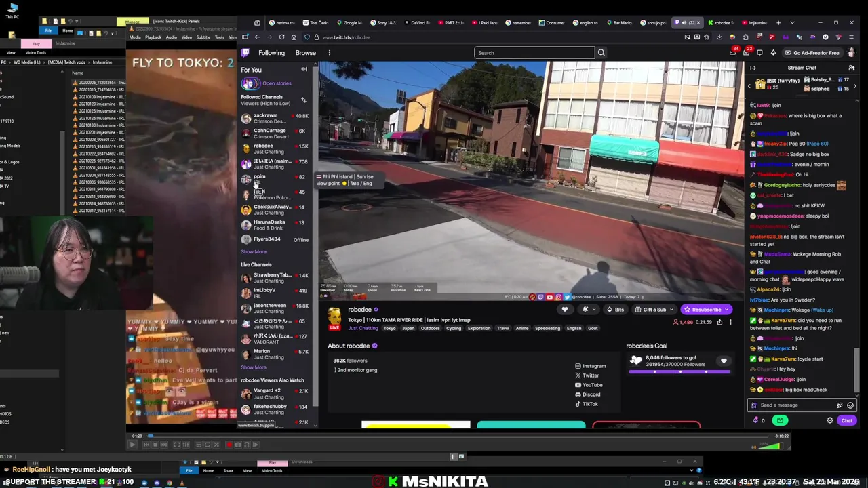The image size is (868, 488).
Task: Click Go Ad-Free for Free button
Action: (812, 53)
